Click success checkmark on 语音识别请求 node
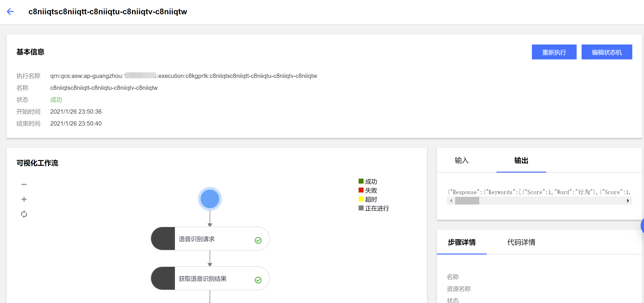This screenshot has width=644, height=303. [258, 240]
